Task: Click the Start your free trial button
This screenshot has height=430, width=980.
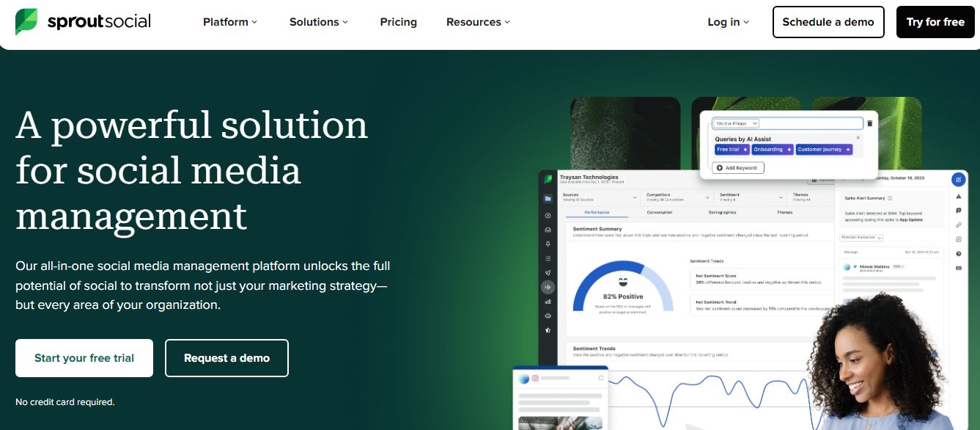Action: pyautogui.click(x=84, y=358)
